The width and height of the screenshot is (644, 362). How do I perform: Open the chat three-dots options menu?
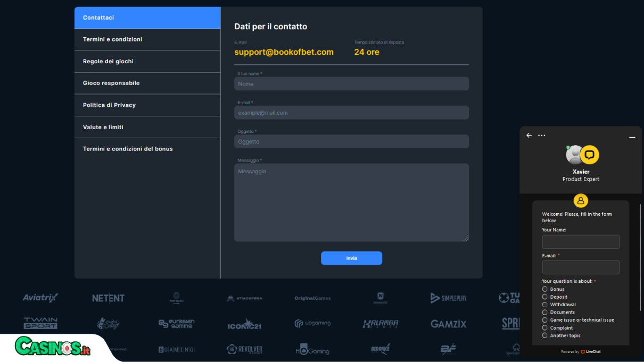tap(542, 136)
